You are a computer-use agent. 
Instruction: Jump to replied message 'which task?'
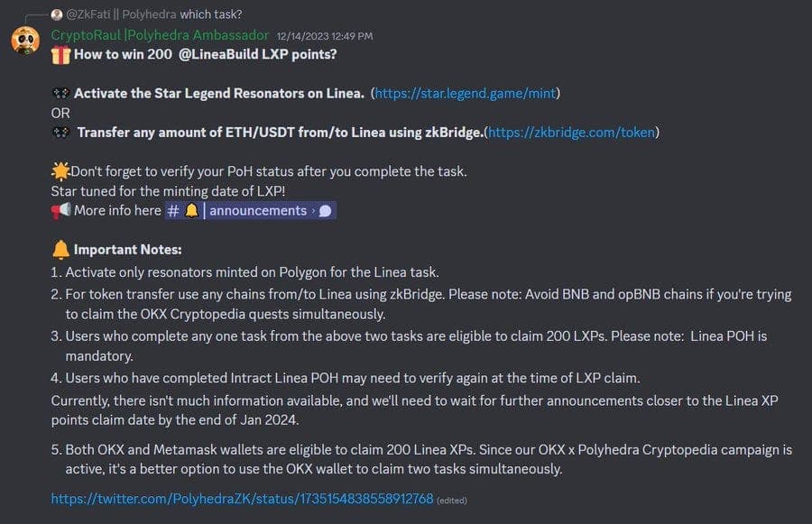[x=211, y=14]
